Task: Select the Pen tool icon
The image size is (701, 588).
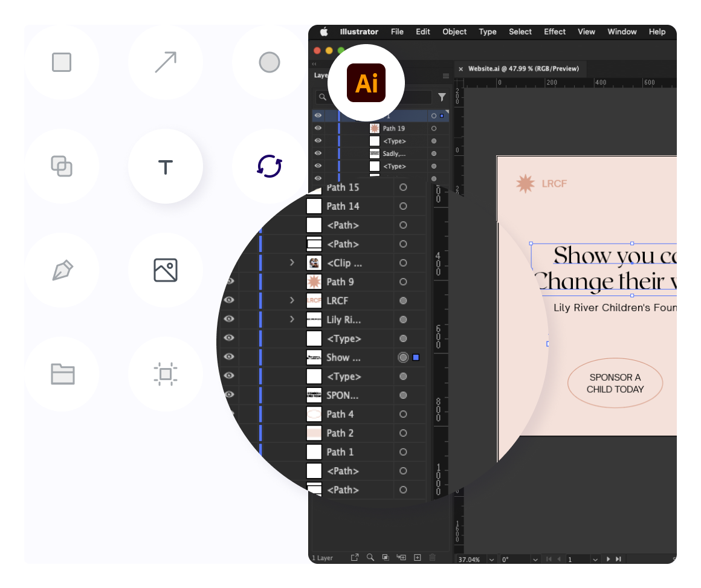Action: click(62, 270)
